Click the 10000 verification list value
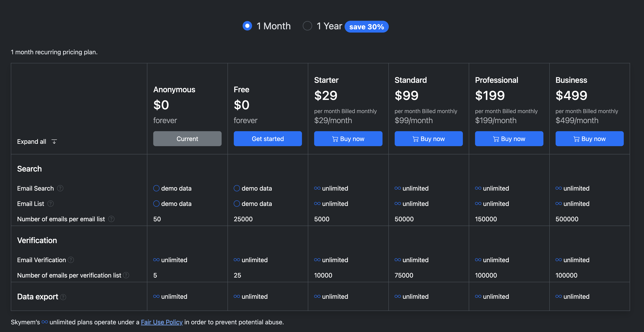Viewport: 644px width, 332px height. [x=323, y=275]
